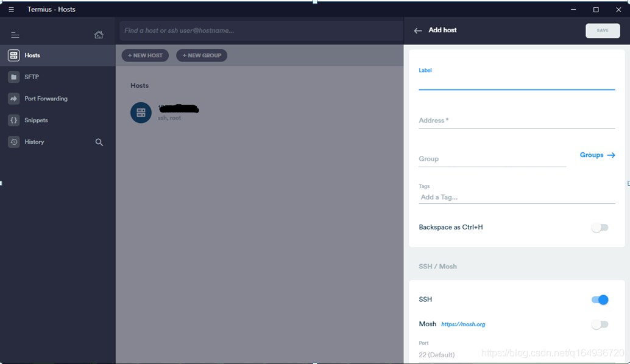Open the hamburger menu in title bar
Image resolution: width=630 pixels, height=364 pixels.
point(11,9)
